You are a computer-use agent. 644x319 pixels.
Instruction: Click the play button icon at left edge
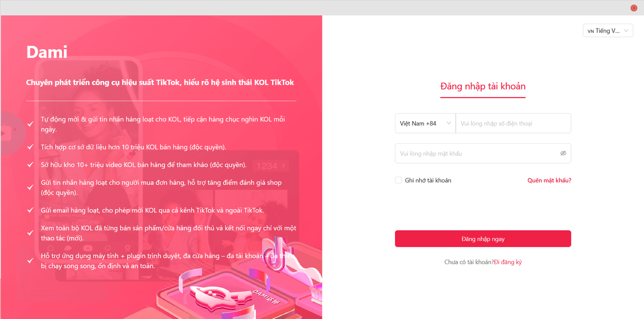pyautogui.click(x=6, y=133)
